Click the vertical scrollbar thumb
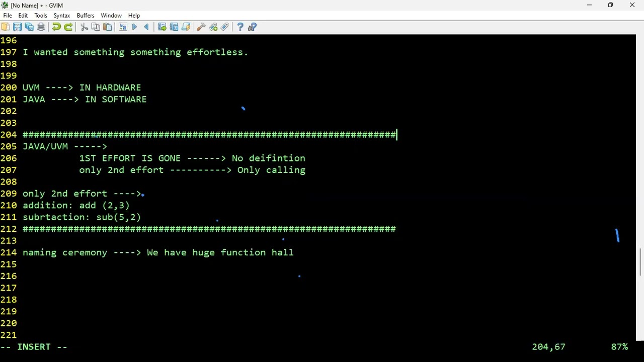Viewport: 644px width, 362px height. [640, 262]
